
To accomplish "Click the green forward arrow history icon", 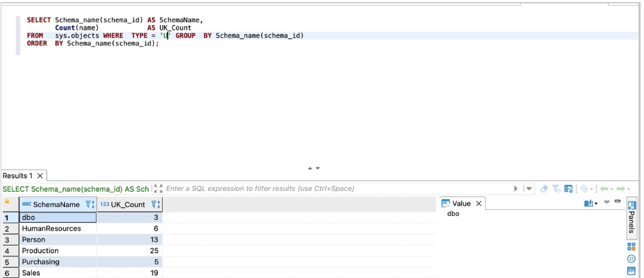I will pyautogui.click(x=620, y=188).
